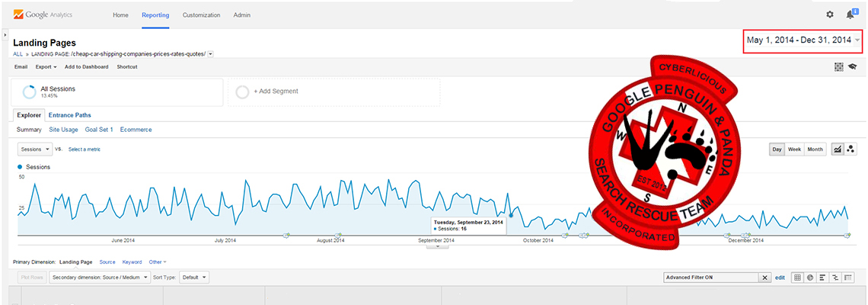The width and height of the screenshot is (868, 305).
Task: Click the ALL breadcrumb link
Action: pos(18,54)
